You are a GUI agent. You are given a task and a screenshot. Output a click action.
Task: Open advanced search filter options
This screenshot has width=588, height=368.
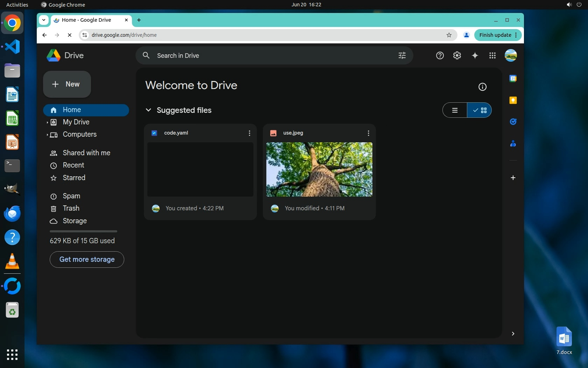tap(402, 55)
